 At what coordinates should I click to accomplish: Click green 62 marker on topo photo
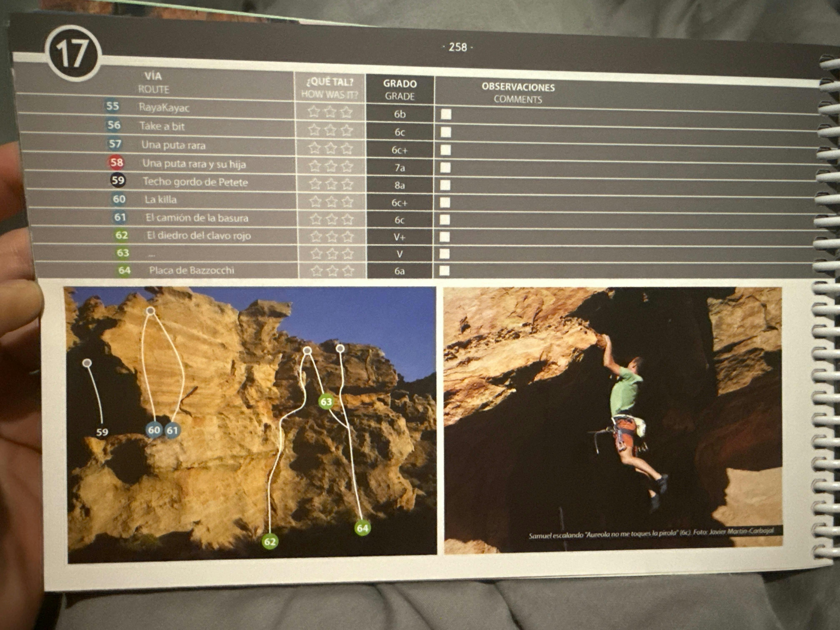click(x=270, y=541)
